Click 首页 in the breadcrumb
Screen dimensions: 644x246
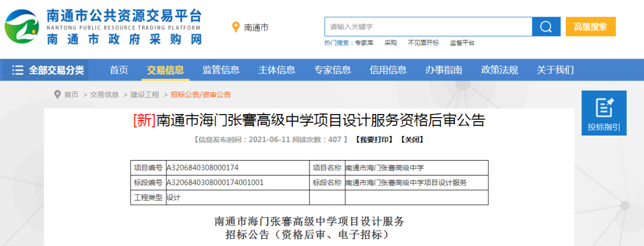[71, 94]
